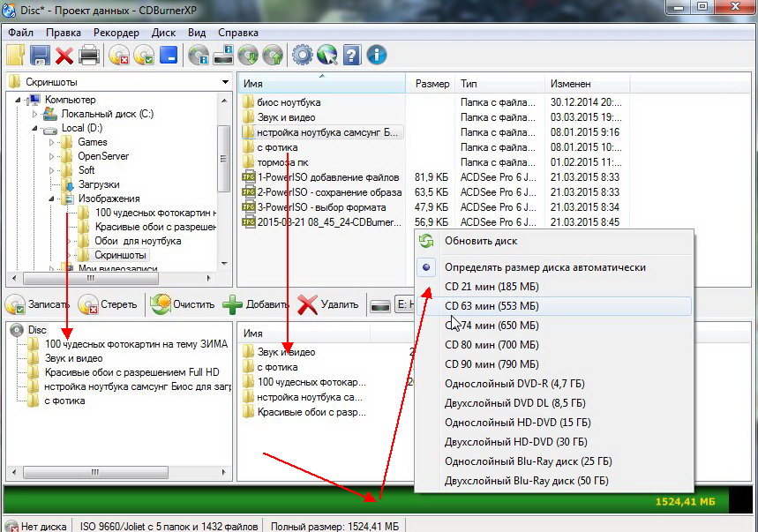Open the Диск menu
Viewport: 758px width, 532px height.
tap(163, 33)
